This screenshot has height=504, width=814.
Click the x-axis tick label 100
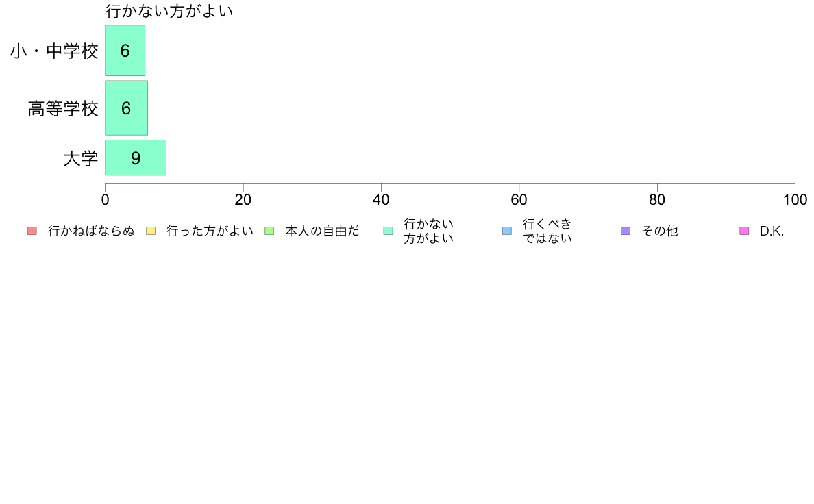795,200
